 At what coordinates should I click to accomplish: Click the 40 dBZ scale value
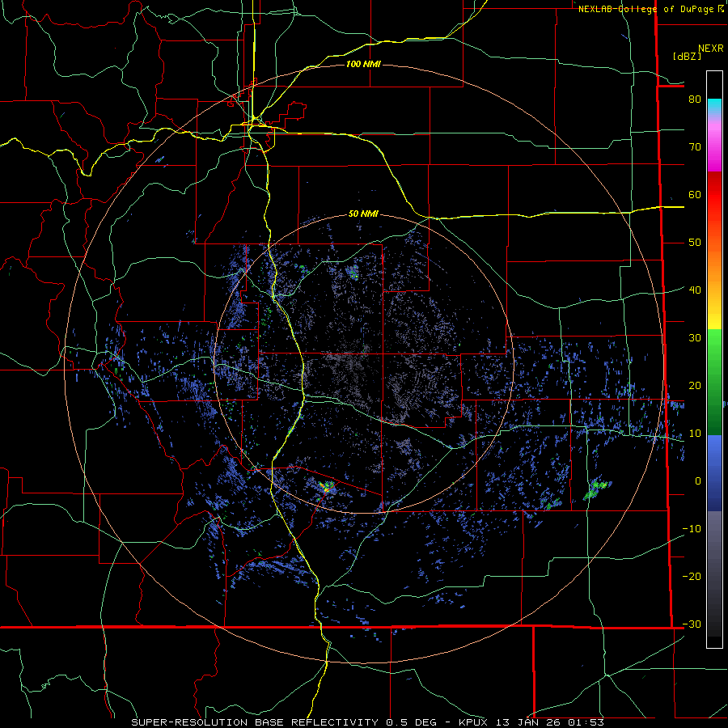pos(695,290)
